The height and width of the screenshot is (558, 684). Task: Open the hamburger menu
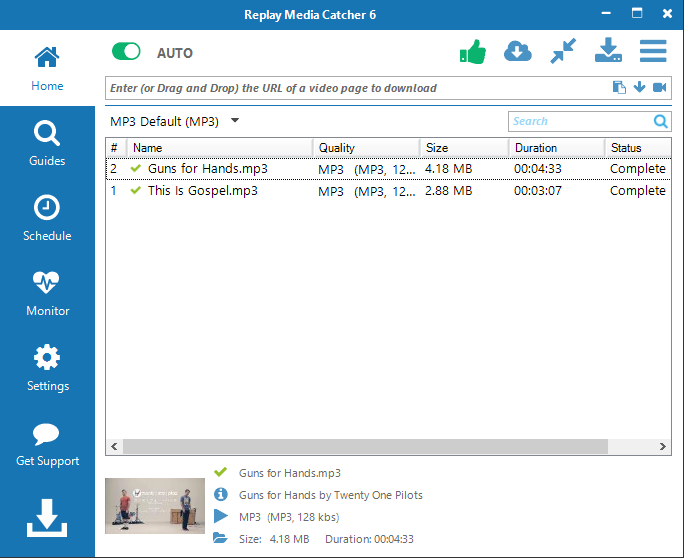(653, 52)
